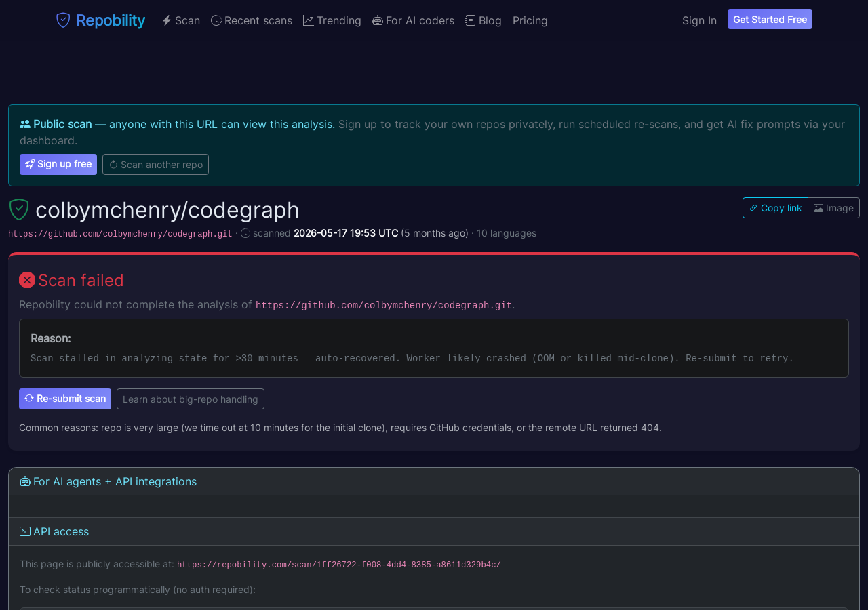The image size is (868, 610).
Task: Open the repobility.com scan URL
Action: [339, 565]
